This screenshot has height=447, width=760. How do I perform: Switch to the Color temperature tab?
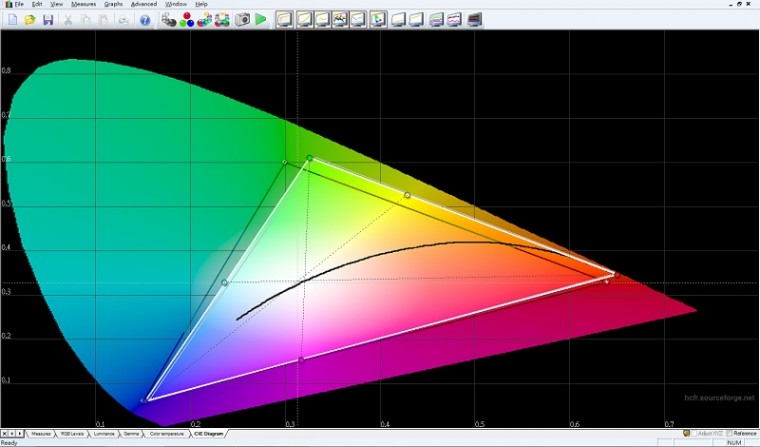(167, 434)
